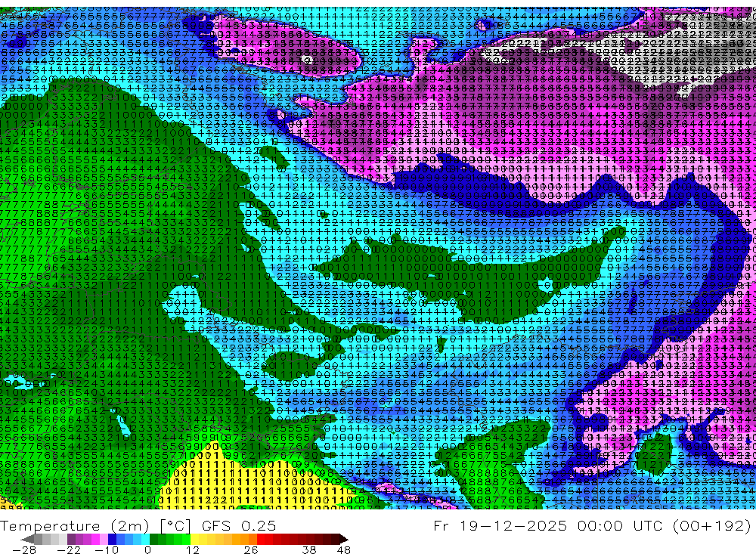Click the "[°C]" unit label
756x554 pixels.
coord(175,525)
